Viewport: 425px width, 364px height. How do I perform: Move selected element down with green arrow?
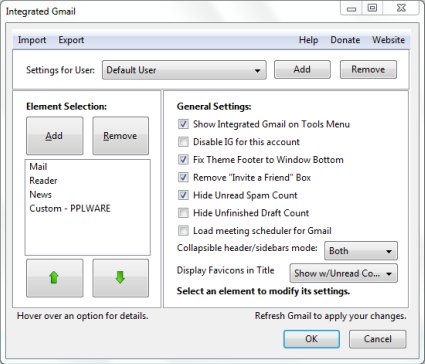click(x=120, y=278)
